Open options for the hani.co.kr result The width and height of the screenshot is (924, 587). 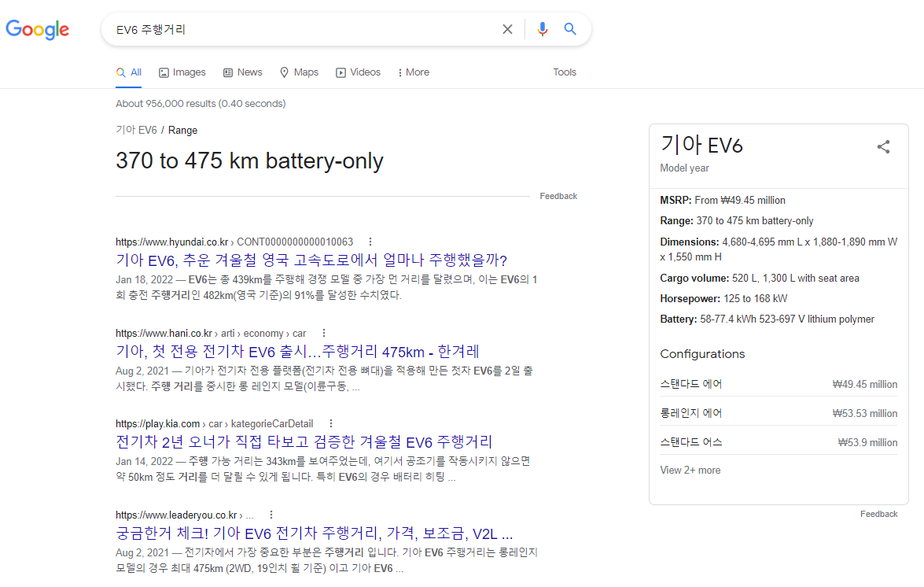tap(323, 333)
